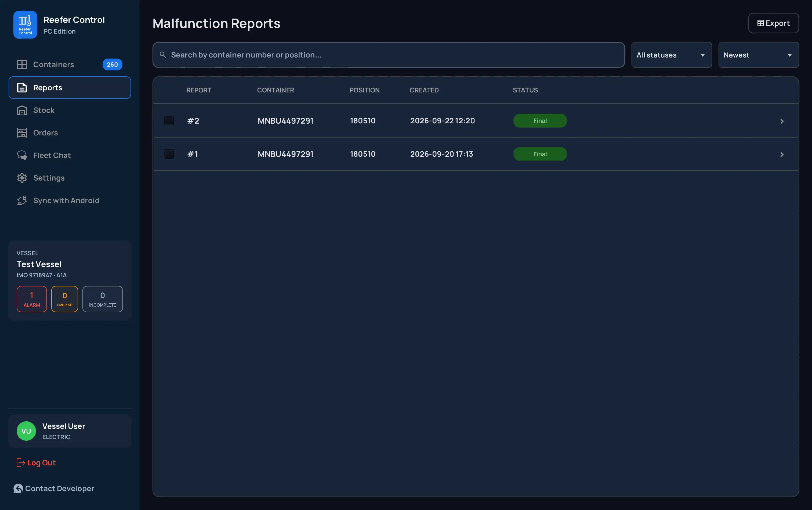Log out of the application
The image size is (812, 510).
(36, 463)
